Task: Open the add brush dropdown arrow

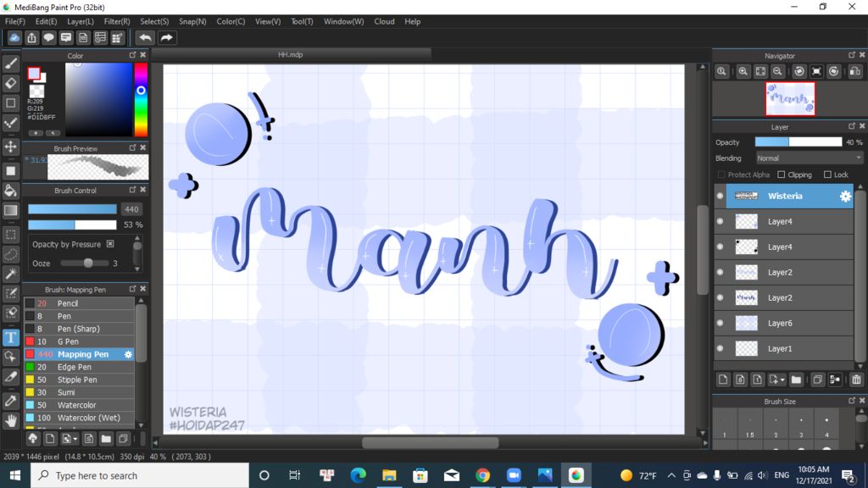Action: click(x=75, y=440)
